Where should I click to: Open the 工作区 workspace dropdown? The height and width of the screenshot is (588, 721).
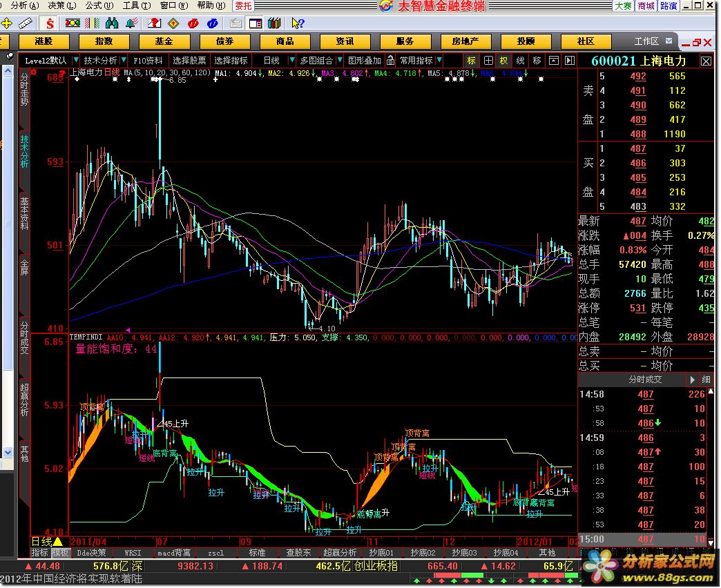coord(669,41)
